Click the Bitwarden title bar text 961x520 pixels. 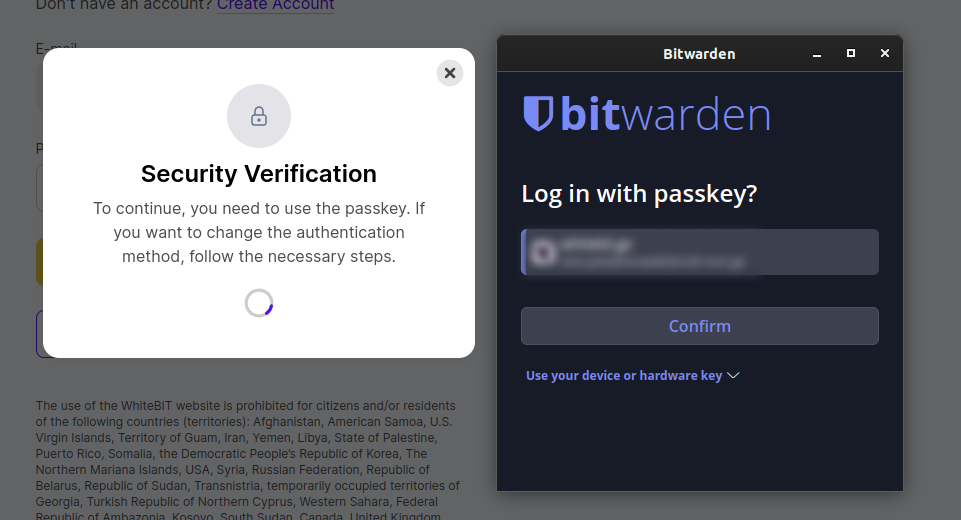[699, 54]
